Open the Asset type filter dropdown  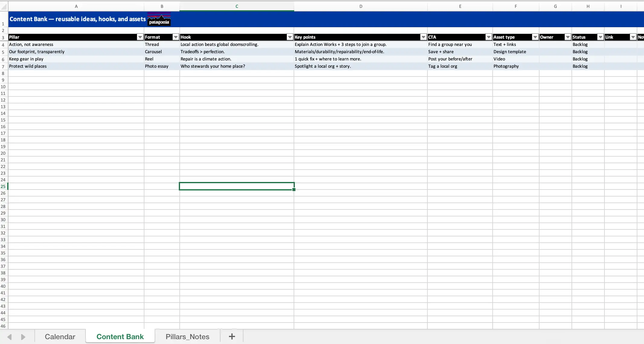coord(535,37)
